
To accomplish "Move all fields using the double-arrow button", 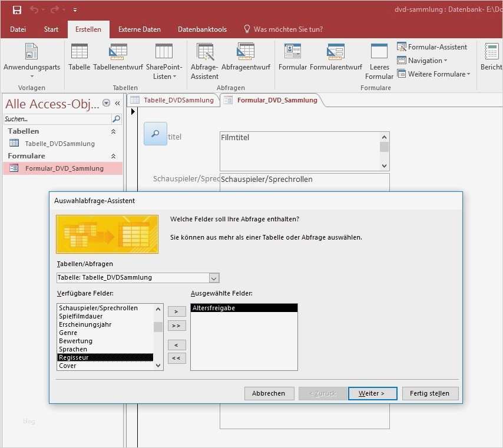I will (x=176, y=325).
